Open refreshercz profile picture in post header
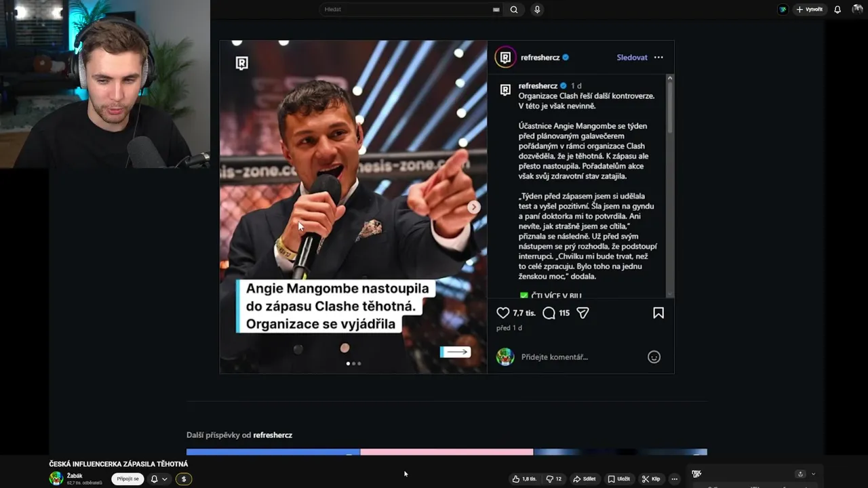Image resolution: width=868 pixels, height=488 pixels. [x=505, y=58]
